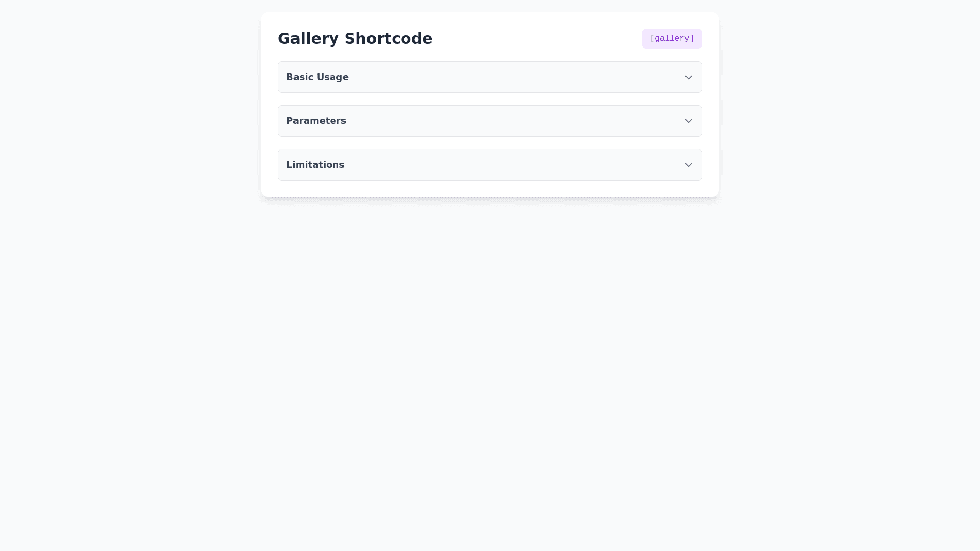Expand the Parameters accordion section
The width and height of the screenshot is (980, 551).
point(489,121)
